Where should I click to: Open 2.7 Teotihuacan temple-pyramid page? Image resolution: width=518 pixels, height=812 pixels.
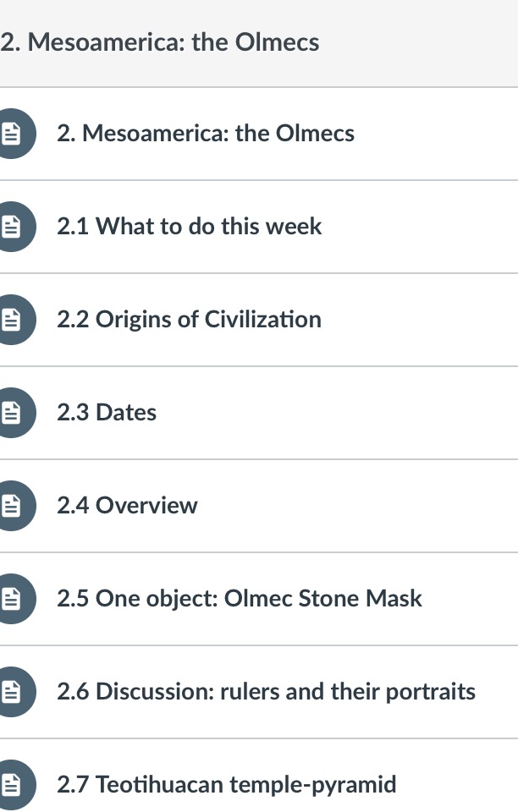tap(226, 785)
